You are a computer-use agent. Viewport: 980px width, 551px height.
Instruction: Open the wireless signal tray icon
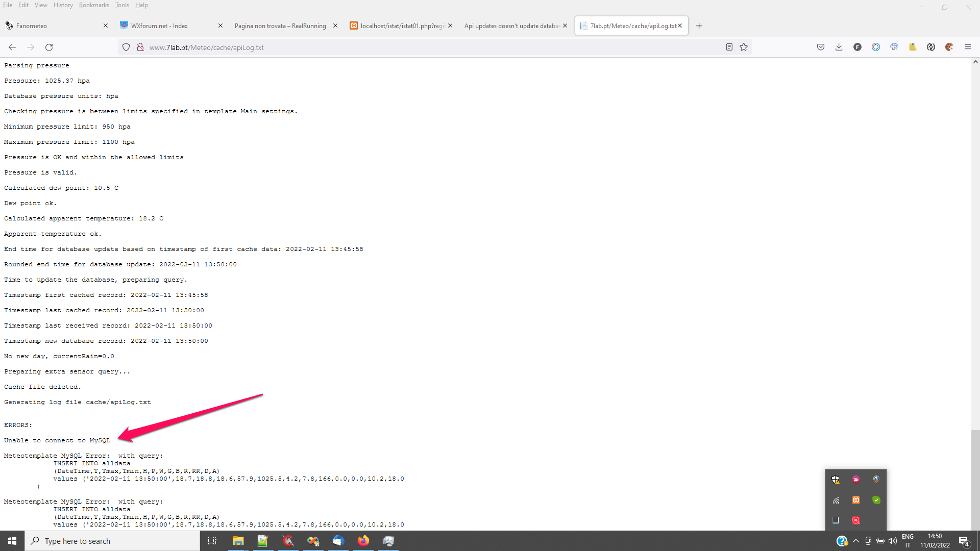click(836, 500)
